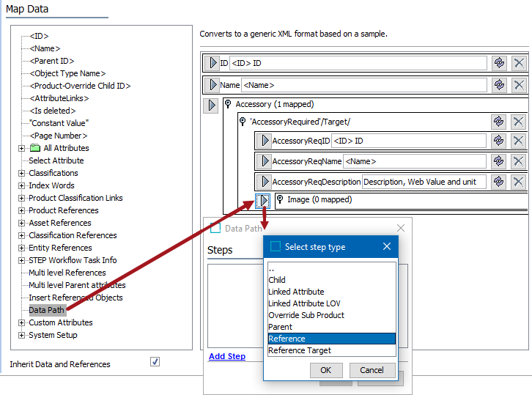Click the arrow button next to Image

click(x=263, y=200)
